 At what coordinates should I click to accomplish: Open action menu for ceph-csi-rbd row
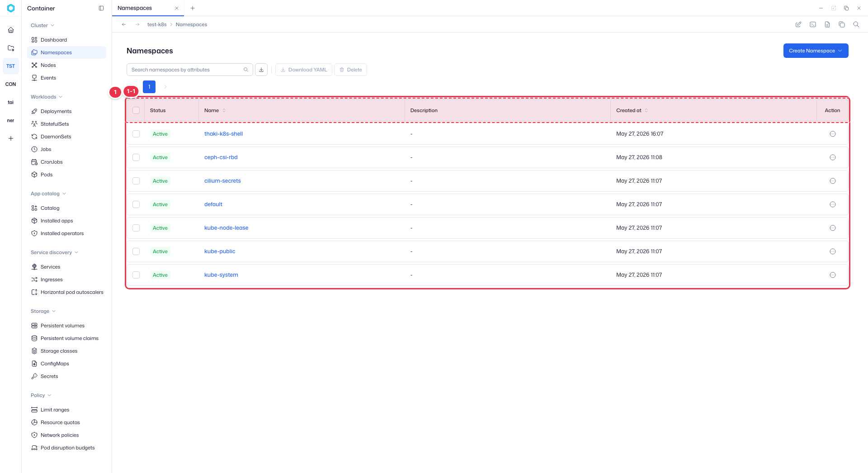[833, 157]
